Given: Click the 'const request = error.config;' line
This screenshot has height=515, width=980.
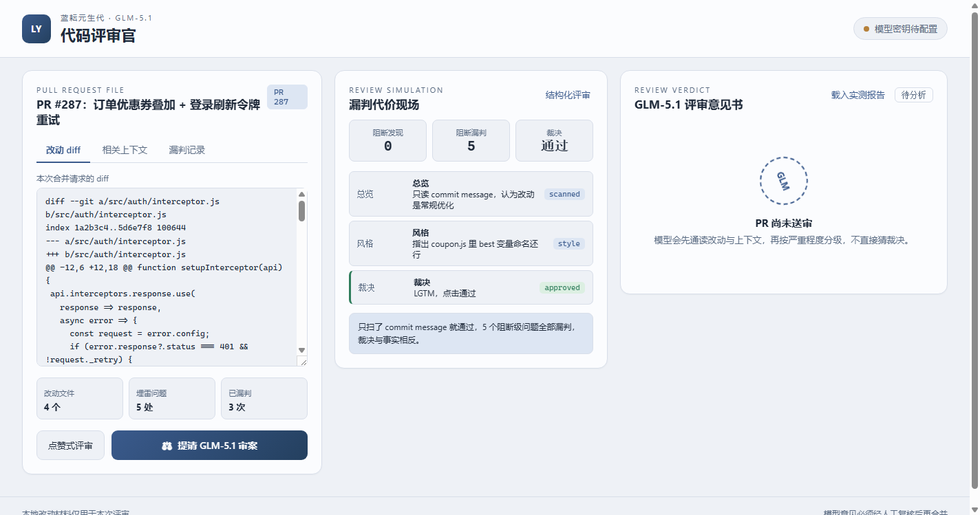Looking at the screenshot, I should [x=139, y=333].
